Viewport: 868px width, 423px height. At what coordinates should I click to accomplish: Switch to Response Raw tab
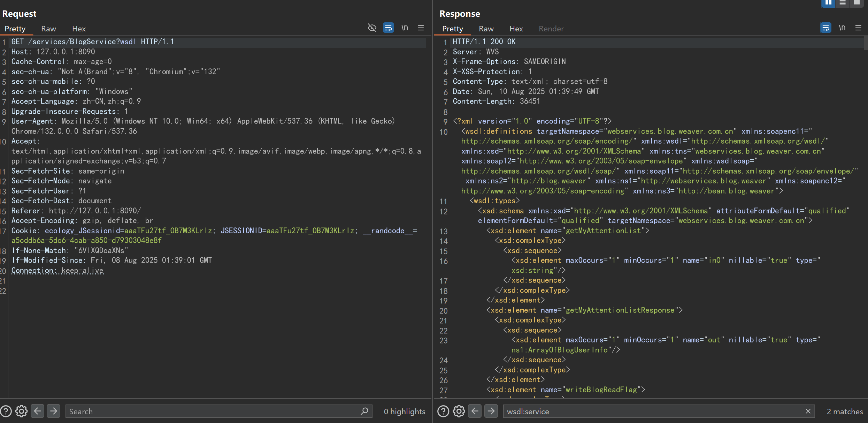[x=486, y=29]
